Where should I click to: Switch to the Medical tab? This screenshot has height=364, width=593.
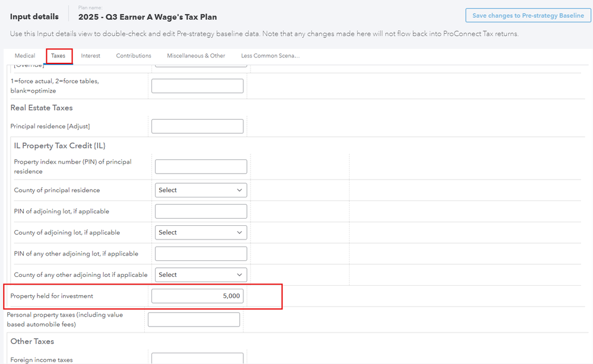coord(25,56)
